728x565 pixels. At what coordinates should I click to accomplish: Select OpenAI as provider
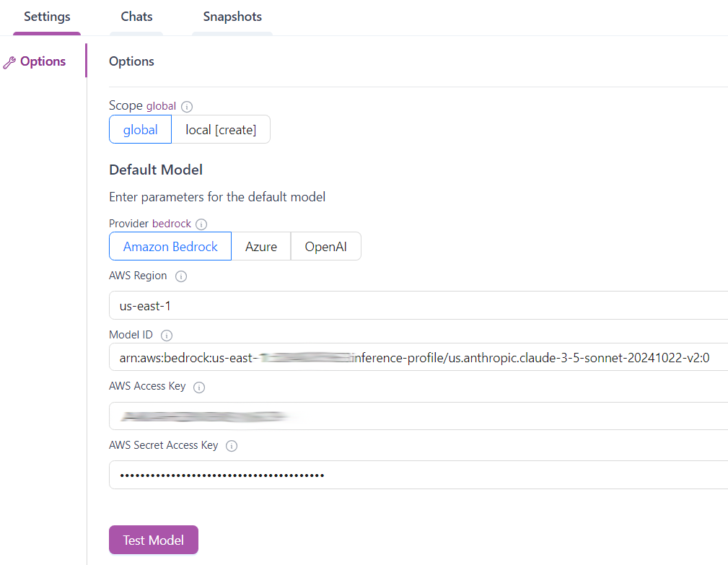(x=326, y=247)
